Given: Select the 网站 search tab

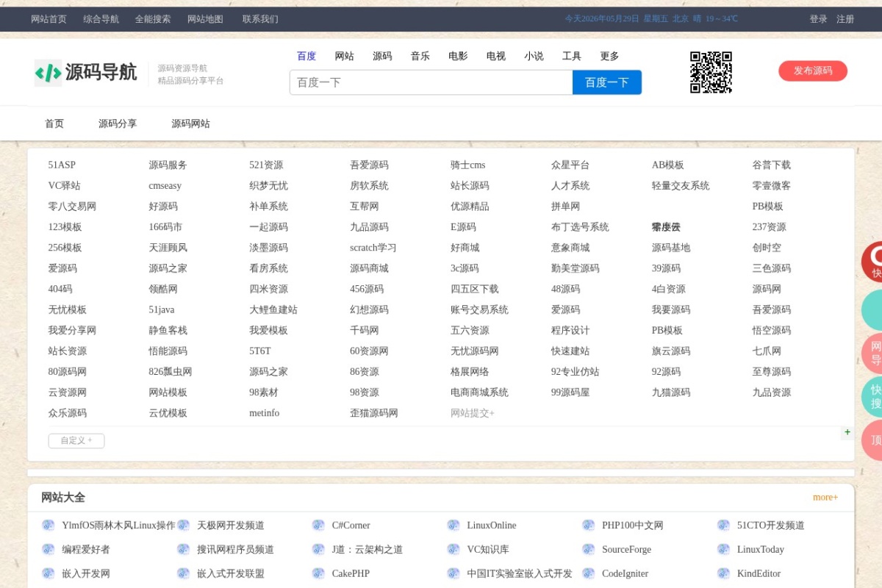Looking at the screenshot, I should (344, 56).
